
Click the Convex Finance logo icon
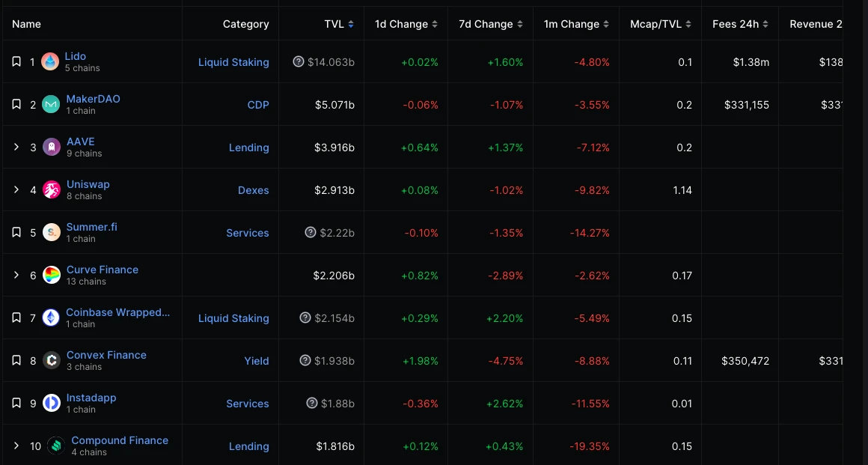pyautogui.click(x=51, y=360)
